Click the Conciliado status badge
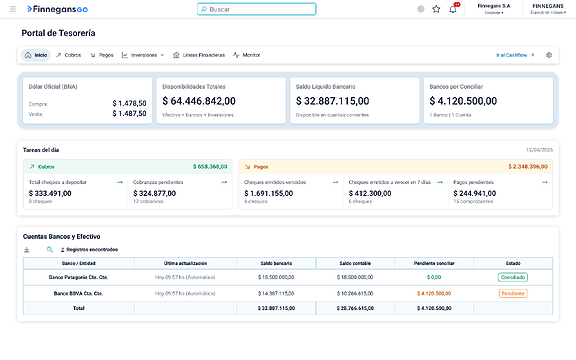Image resolution: width=576 pixels, height=360 pixels. tap(513, 277)
